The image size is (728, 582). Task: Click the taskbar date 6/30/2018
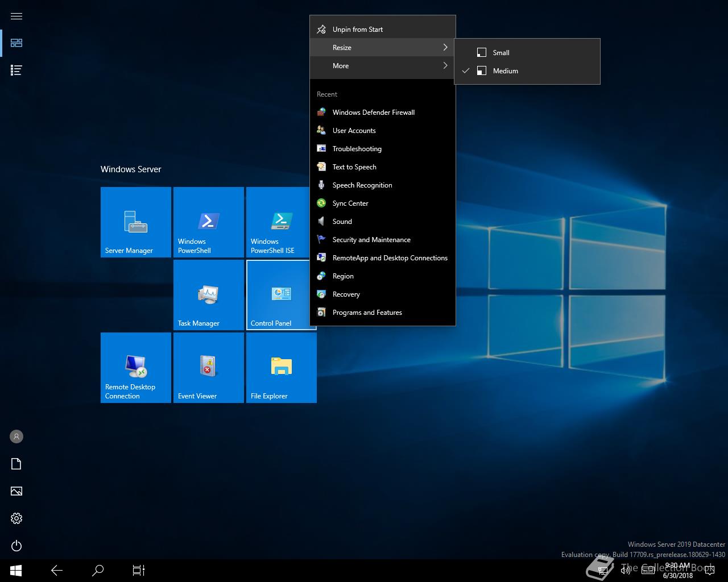pos(678,575)
